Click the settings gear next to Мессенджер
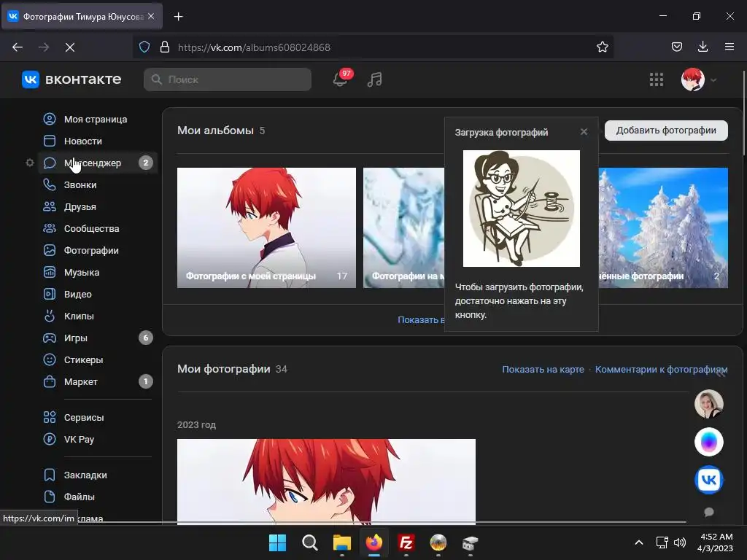Viewport: 747px width, 560px height. click(x=29, y=163)
